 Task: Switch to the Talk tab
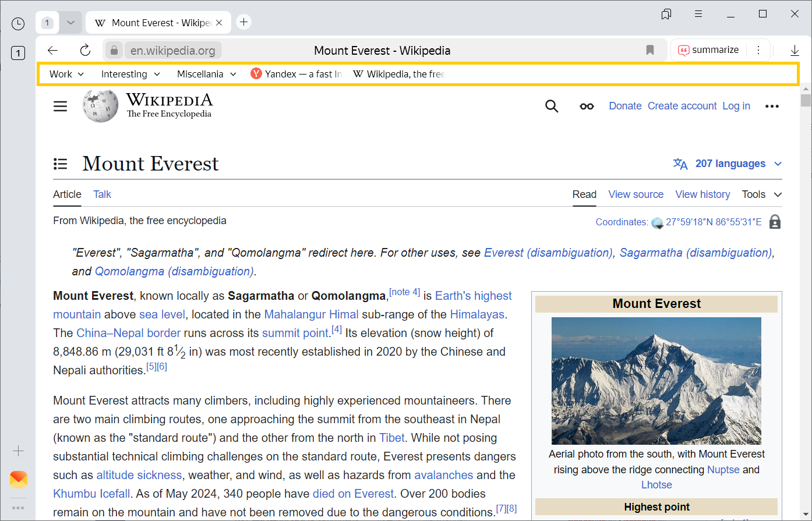[x=102, y=194]
